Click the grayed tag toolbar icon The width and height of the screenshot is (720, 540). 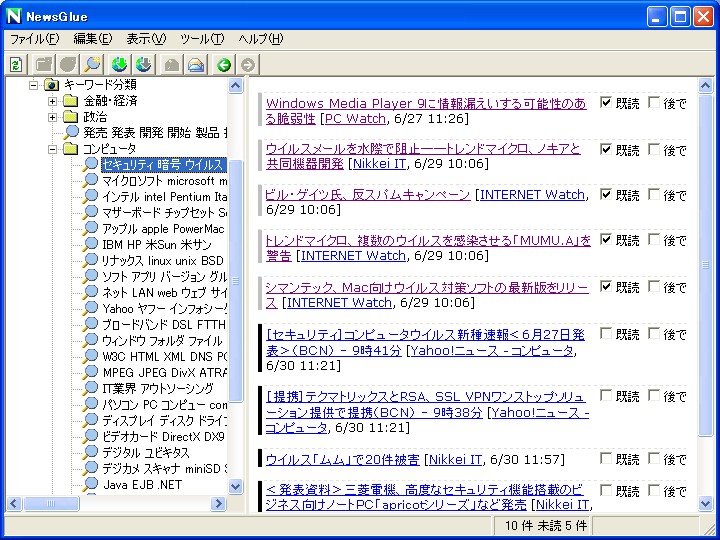[x=172, y=64]
